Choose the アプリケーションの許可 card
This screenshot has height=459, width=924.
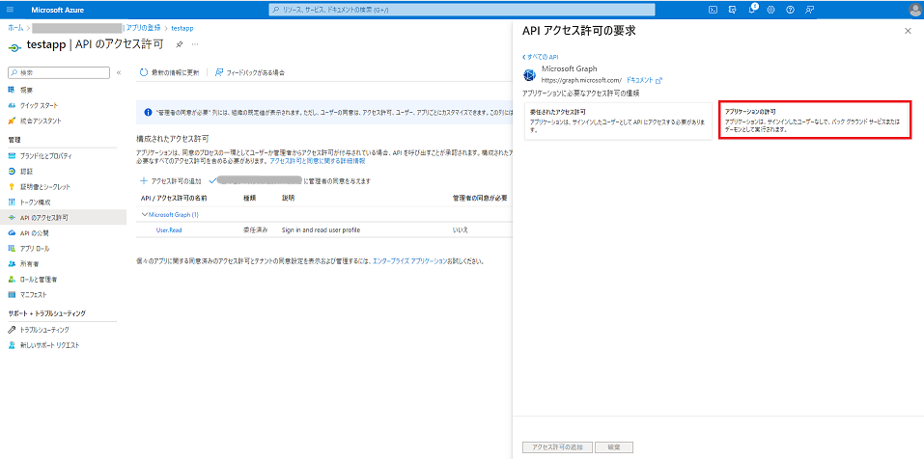click(x=815, y=120)
